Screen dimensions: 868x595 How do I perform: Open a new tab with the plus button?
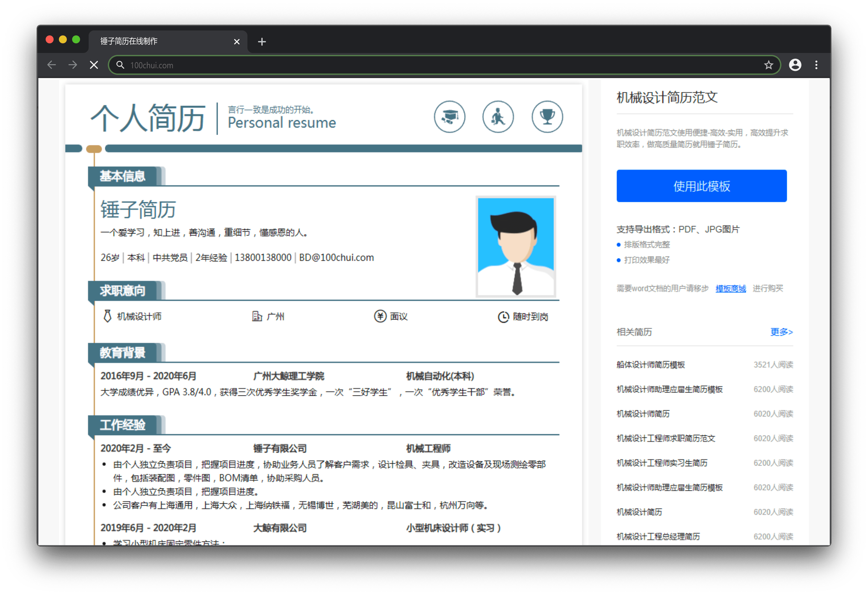click(262, 41)
